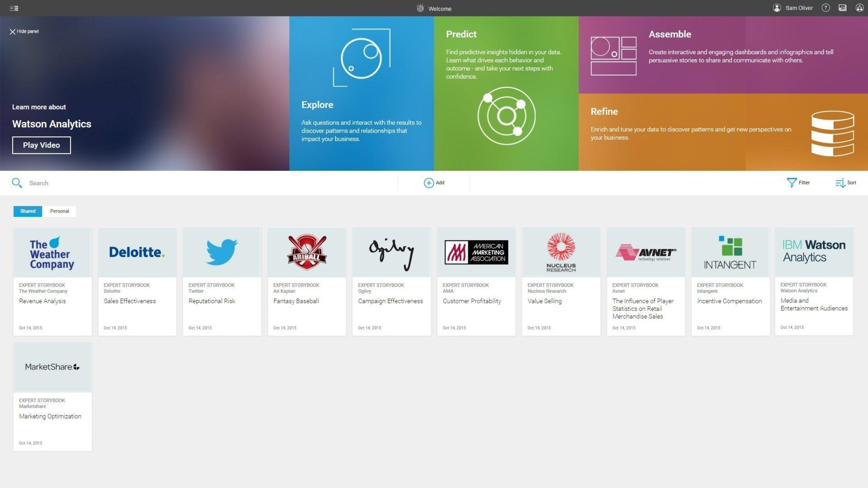Open the Twitter bird logo thumbnail
The width and height of the screenshot is (868, 488).
(x=222, y=253)
